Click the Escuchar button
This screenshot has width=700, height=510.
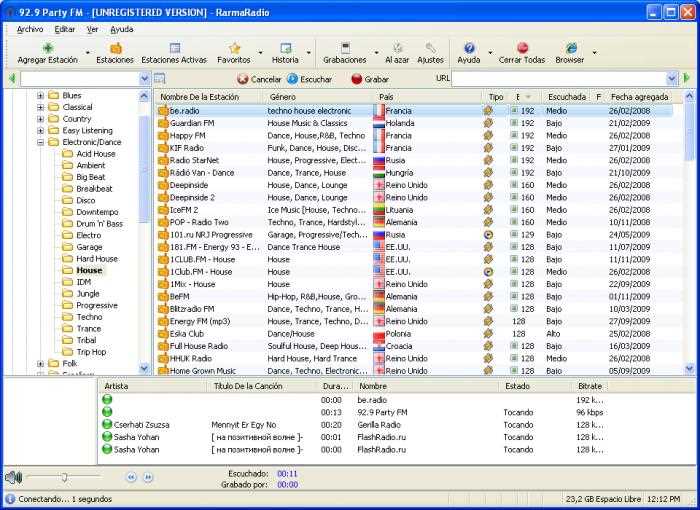coord(309,79)
